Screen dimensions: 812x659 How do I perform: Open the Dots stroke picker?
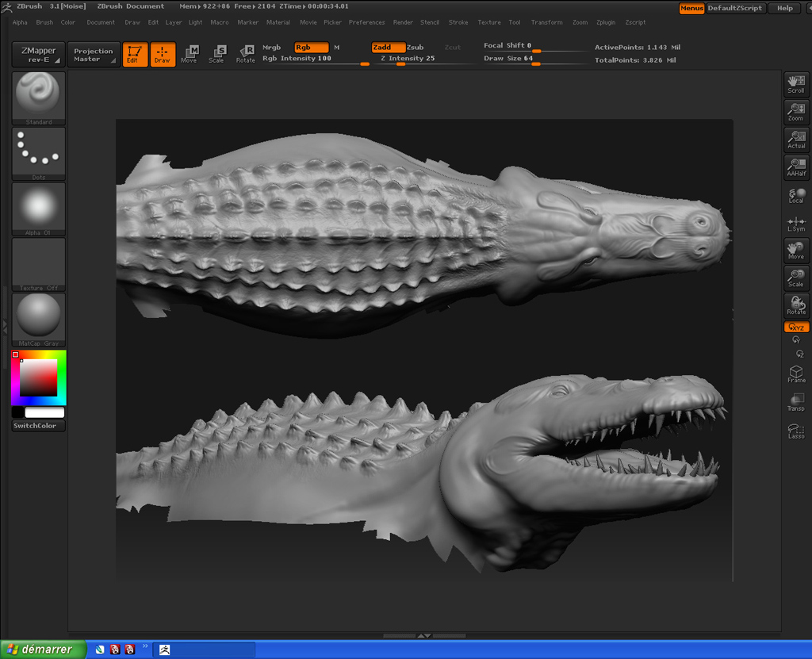[38, 154]
